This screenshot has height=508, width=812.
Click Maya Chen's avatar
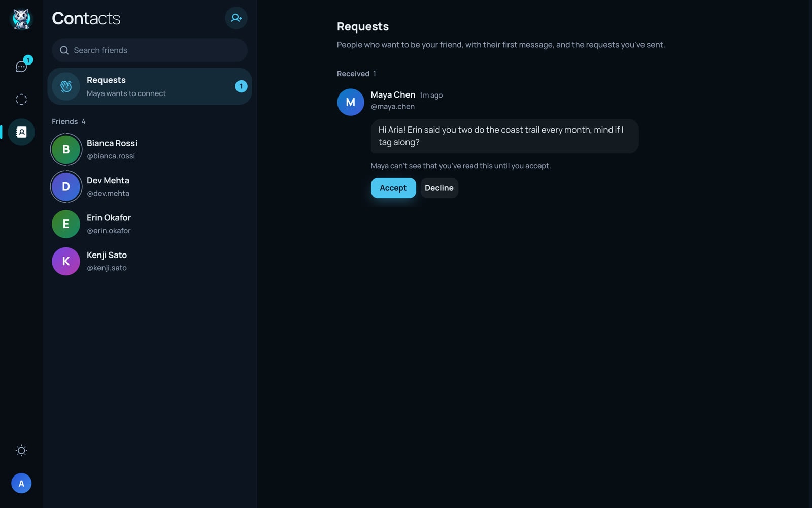pyautogui.click(x=351, y=102)
